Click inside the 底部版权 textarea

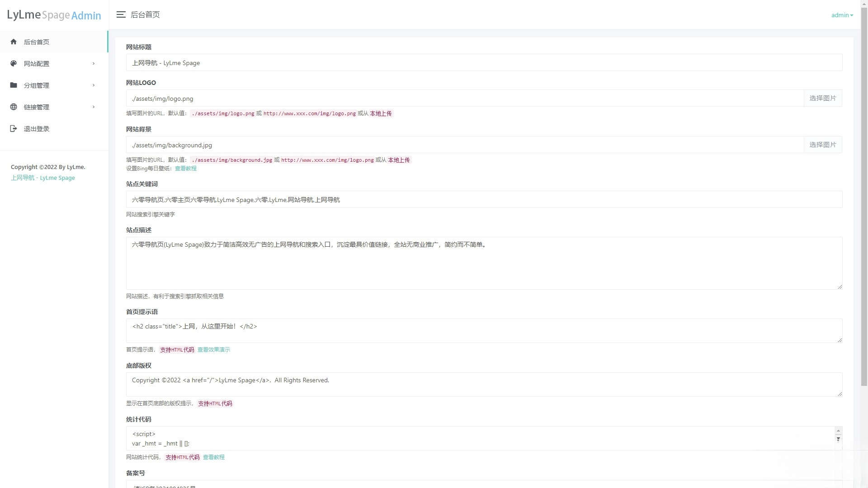(x=484, y=385)
